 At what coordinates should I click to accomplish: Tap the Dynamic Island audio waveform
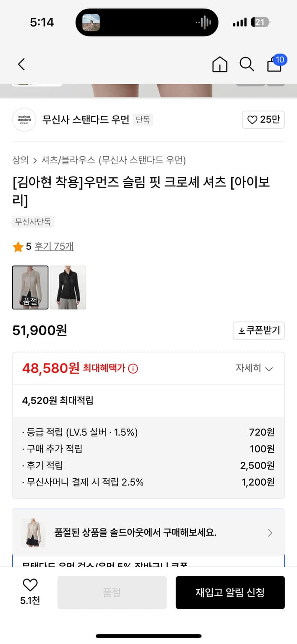pos(203,22)
